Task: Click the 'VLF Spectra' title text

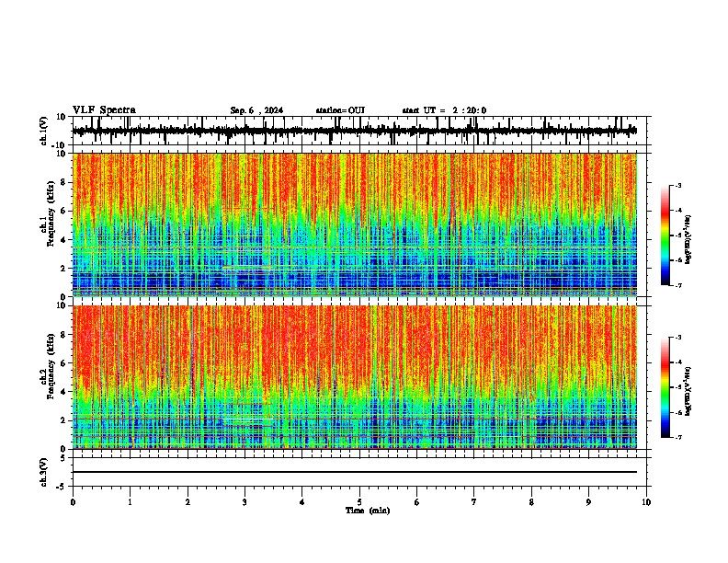Action: (x=104, y=110)
